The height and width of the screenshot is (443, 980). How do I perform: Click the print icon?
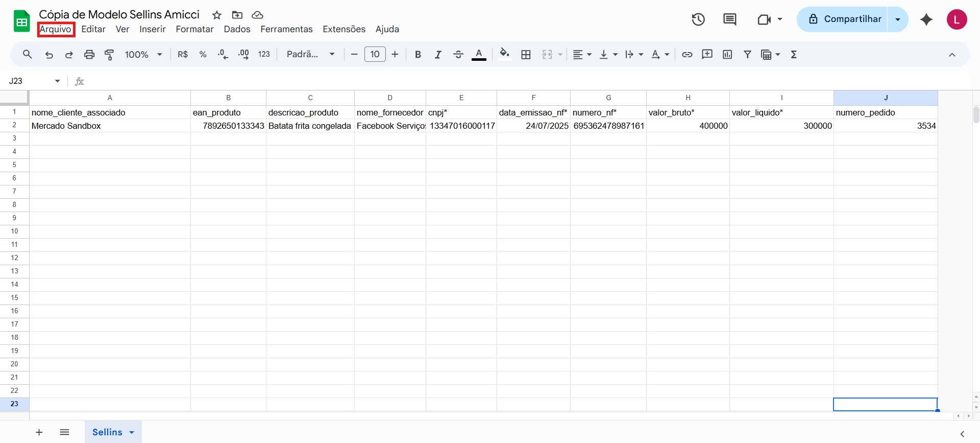click(x=89, y=55)
